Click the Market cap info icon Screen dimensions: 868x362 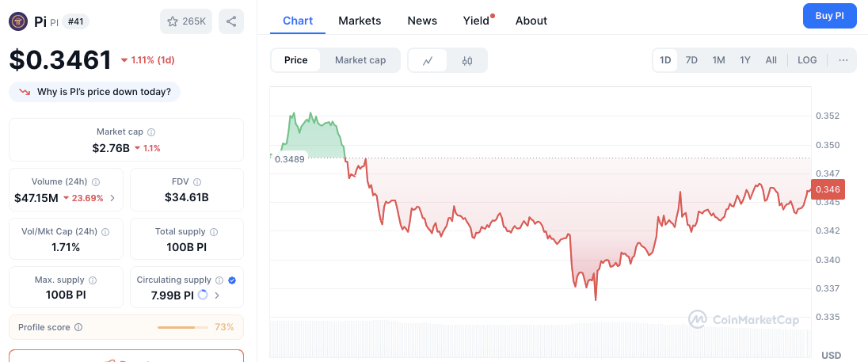151,132
